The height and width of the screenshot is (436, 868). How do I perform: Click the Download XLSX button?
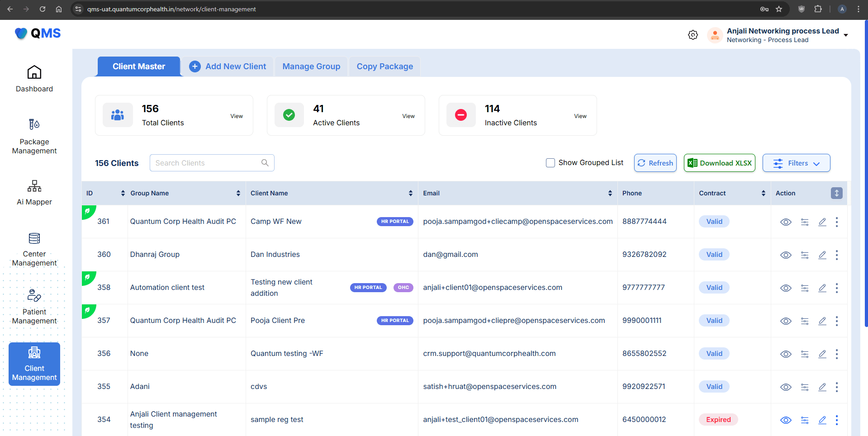719,163
